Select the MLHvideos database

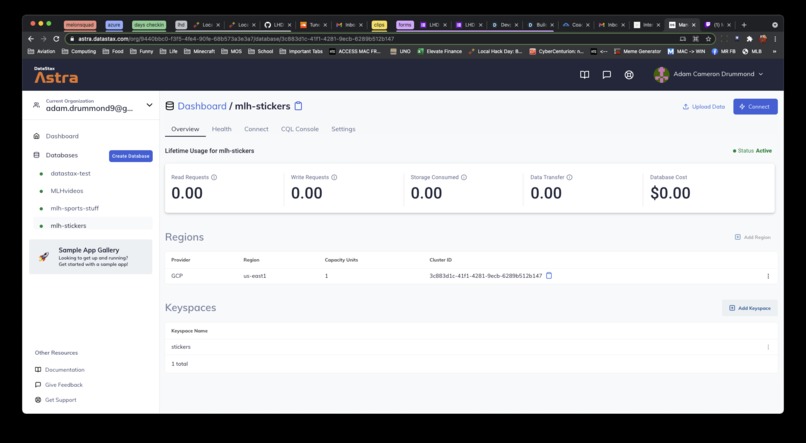[67, 191]
